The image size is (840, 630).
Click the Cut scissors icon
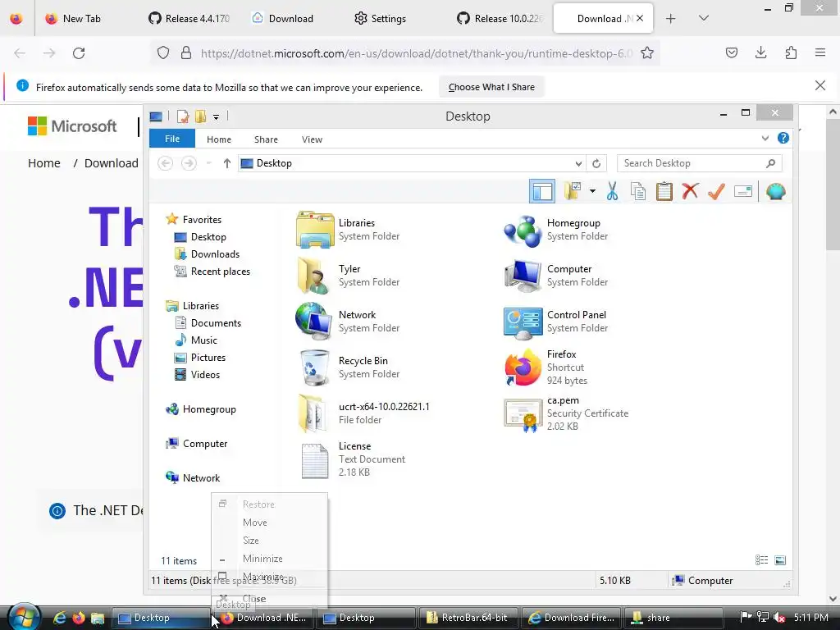[612, 191]
